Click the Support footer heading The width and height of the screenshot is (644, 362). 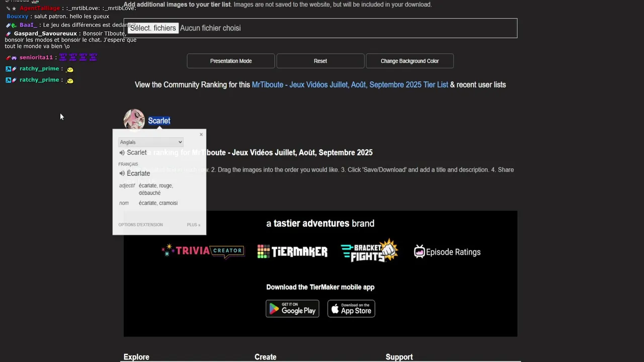tap(399, 357)
